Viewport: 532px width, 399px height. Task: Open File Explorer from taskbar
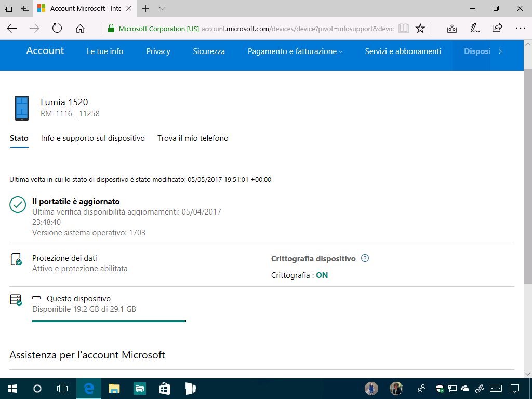[114, 389]
